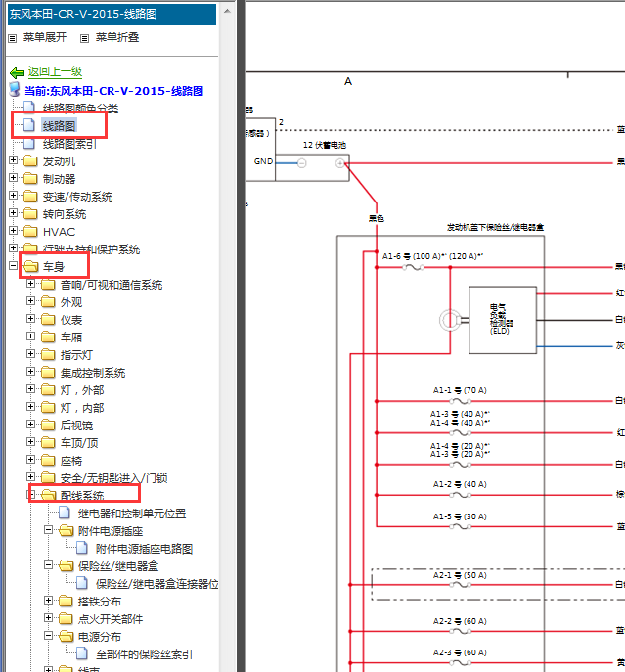Expand the 搭铁分布 folder

point(49,600)
